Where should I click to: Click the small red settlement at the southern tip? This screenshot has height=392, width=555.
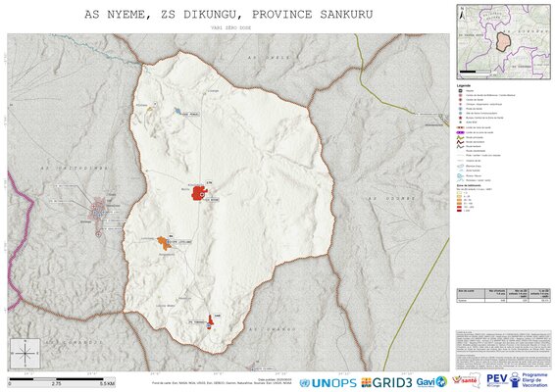click(210, 321)
